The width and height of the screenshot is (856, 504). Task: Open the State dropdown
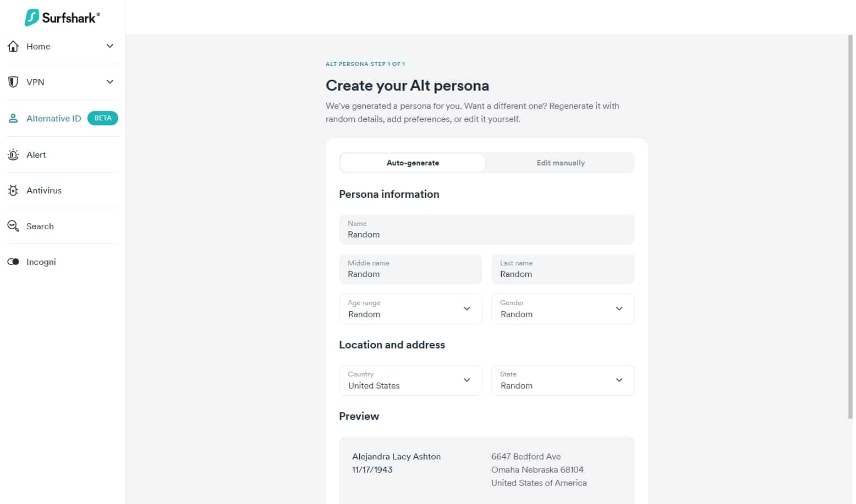(x=563, y=380)
